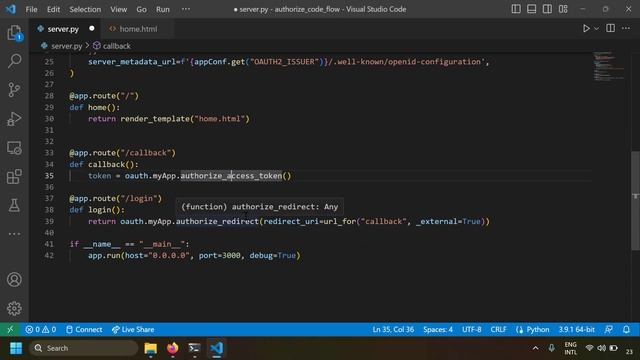Open the remote window indicator in status bar
This screenshot has width=640, height=360.
[x=10, y=329]
